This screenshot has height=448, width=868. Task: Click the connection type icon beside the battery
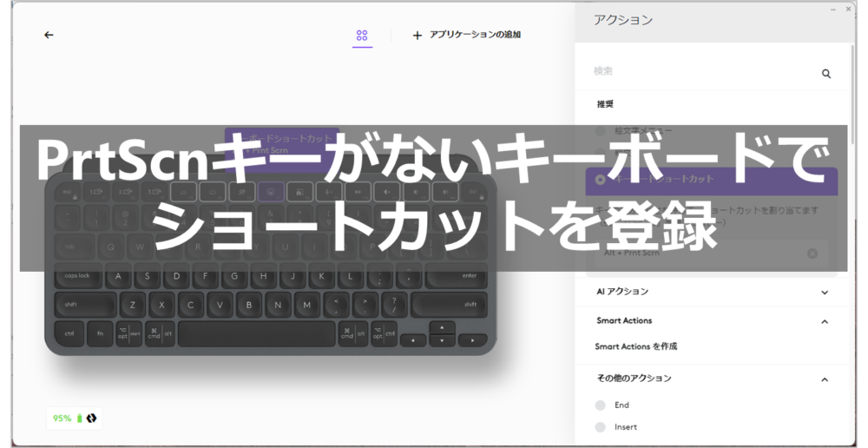click(x=92, y=418)
